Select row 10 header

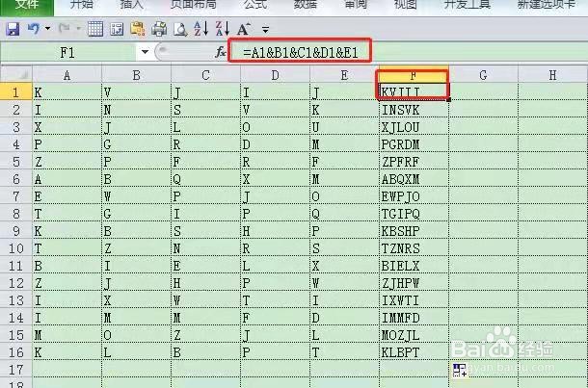(16, 248)
